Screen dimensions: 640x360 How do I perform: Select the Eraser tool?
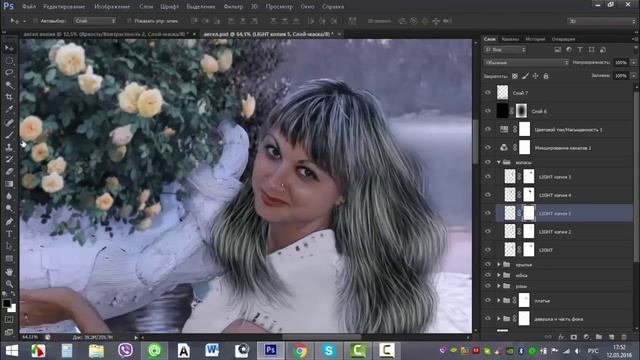(x=9, y=171)
